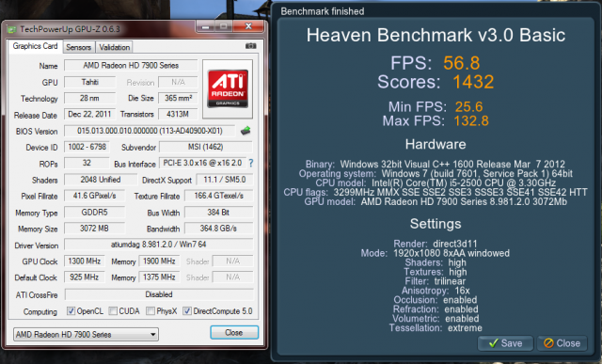
Task: Click the Bus Interface question mark
Action: click(x=251, y=163)
